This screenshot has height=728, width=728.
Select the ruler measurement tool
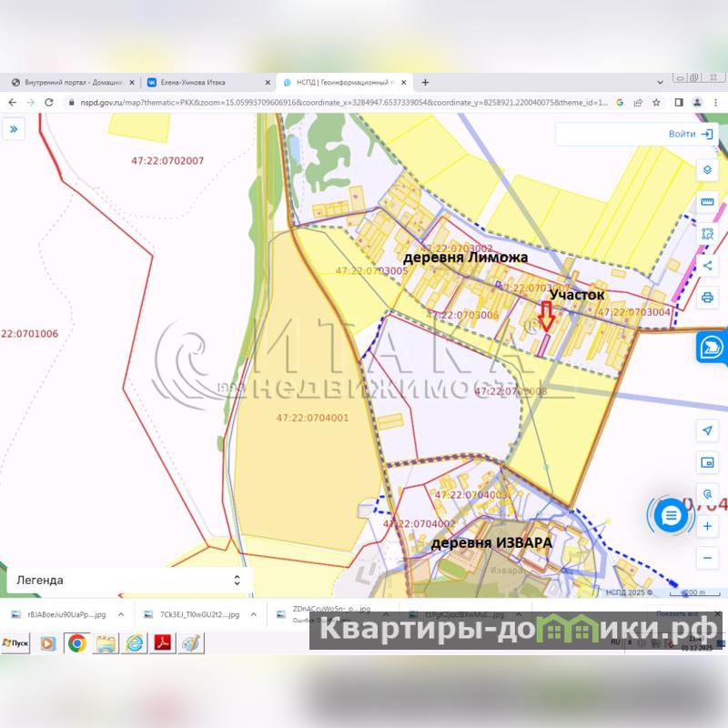pos(707,202)
